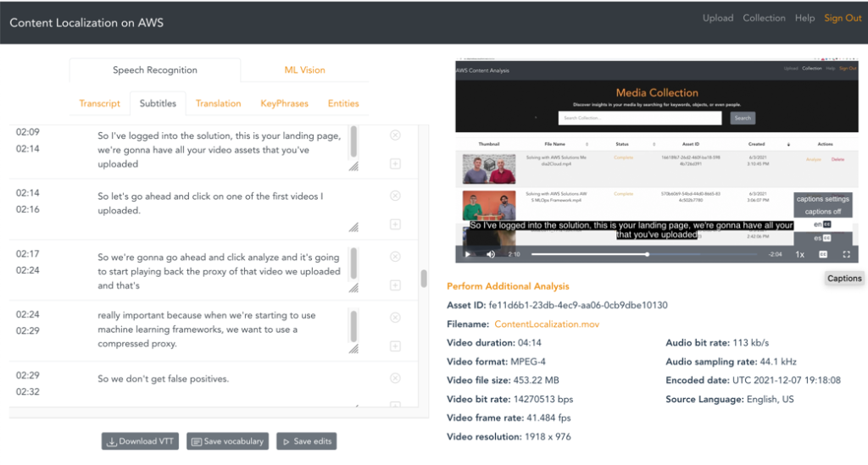Edit the 'really important because' subtitle text
Viewport: 868px width, 465px height.
pos(220,329)
